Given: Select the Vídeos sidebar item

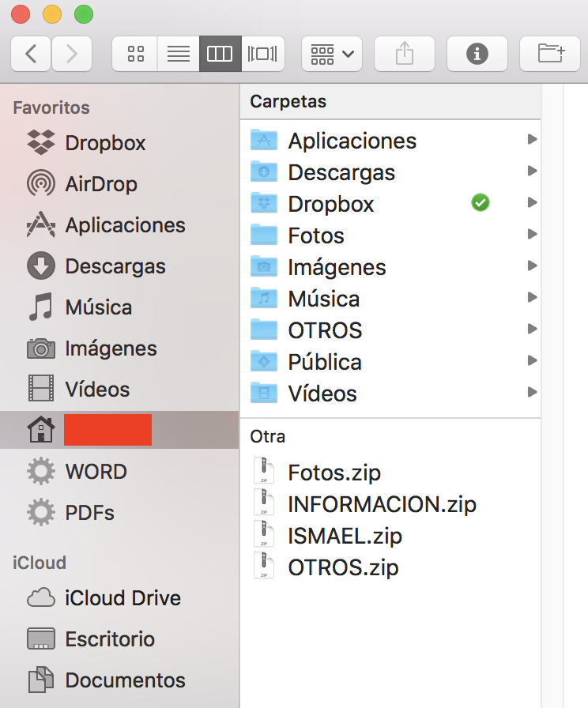Looking at the screenshot, I should tap(96, 390).
